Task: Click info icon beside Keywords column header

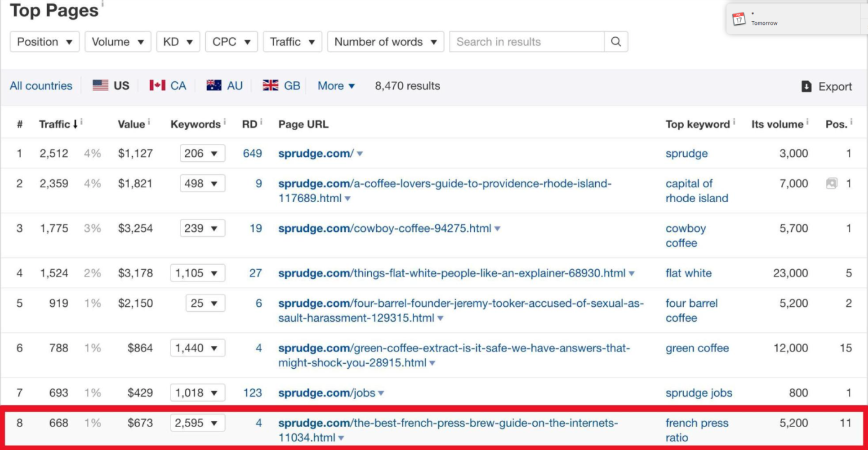Action: pyautogui.click(x=224, y=122)
